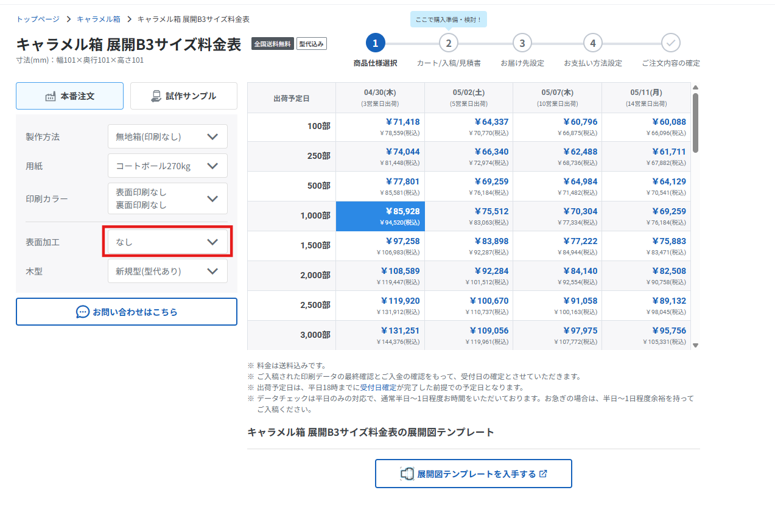Select price ¥75,883 for 1,500部

pos(647,247)
